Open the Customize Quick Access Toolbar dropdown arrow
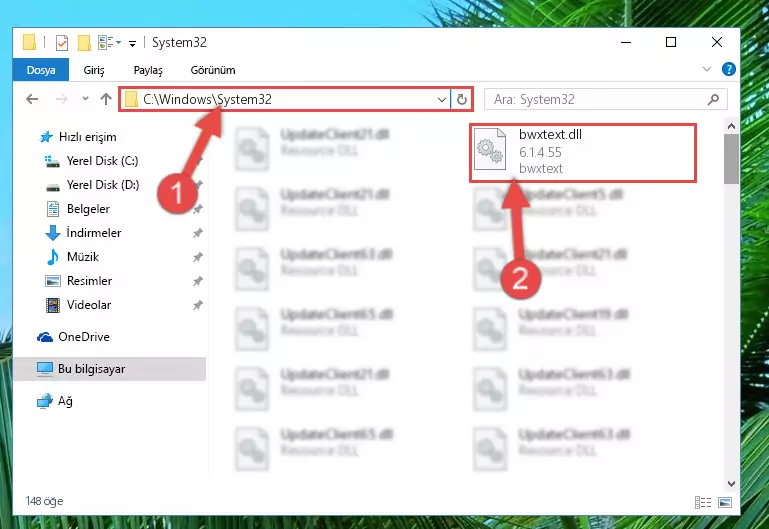769x529 pixels. point(132,44)
